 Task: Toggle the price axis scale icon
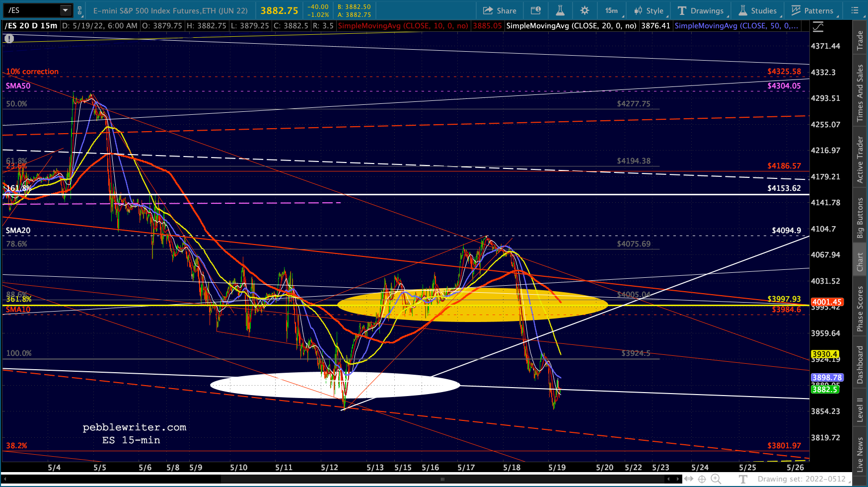pos(818,27)
